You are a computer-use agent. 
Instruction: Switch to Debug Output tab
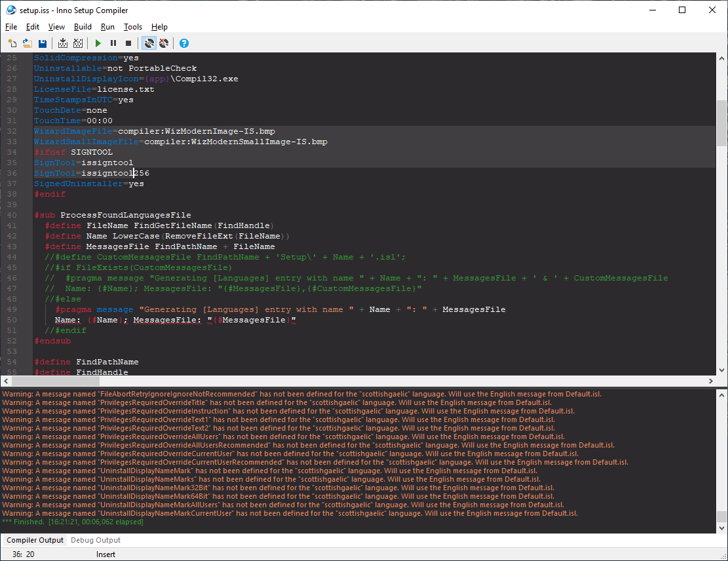96,540
